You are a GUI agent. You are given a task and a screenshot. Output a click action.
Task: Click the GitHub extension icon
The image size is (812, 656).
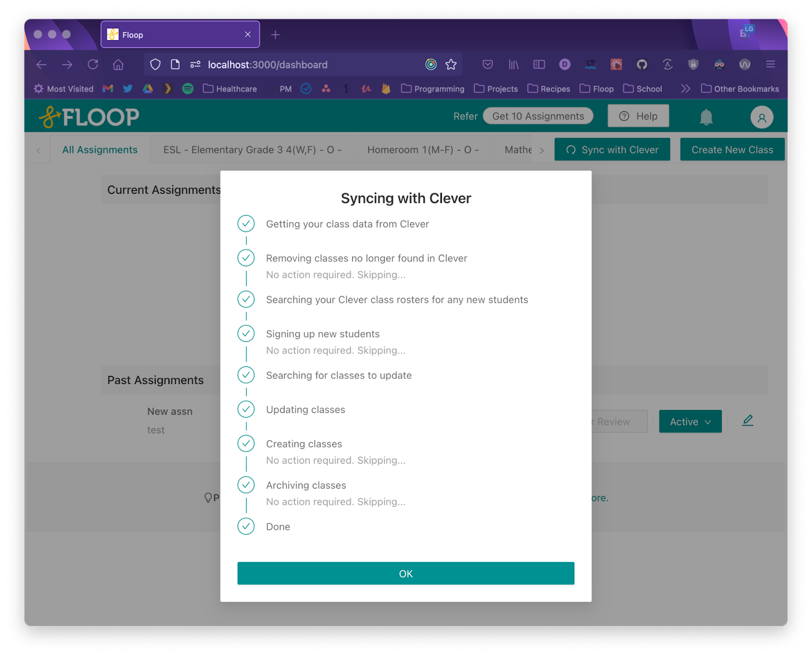coord(642,64)
